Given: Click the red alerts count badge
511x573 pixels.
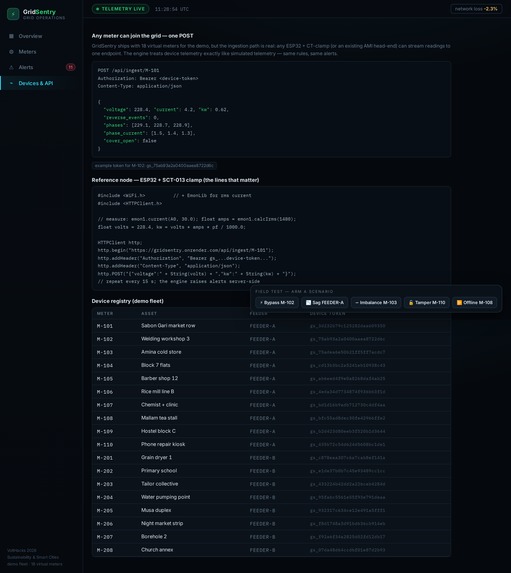Looking at the screenshot, I should [x=71, y=67].
